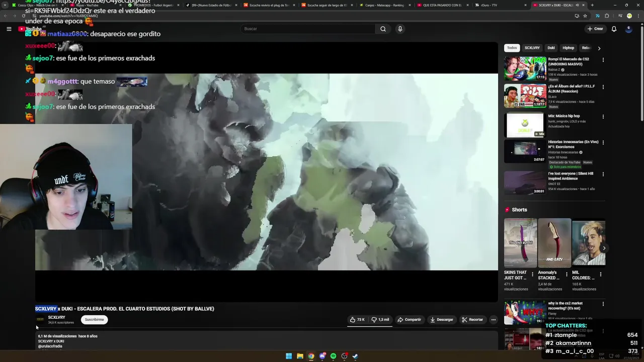Switch to the QUE ESTA PASANDO CON EL tab

click(443, 5)
